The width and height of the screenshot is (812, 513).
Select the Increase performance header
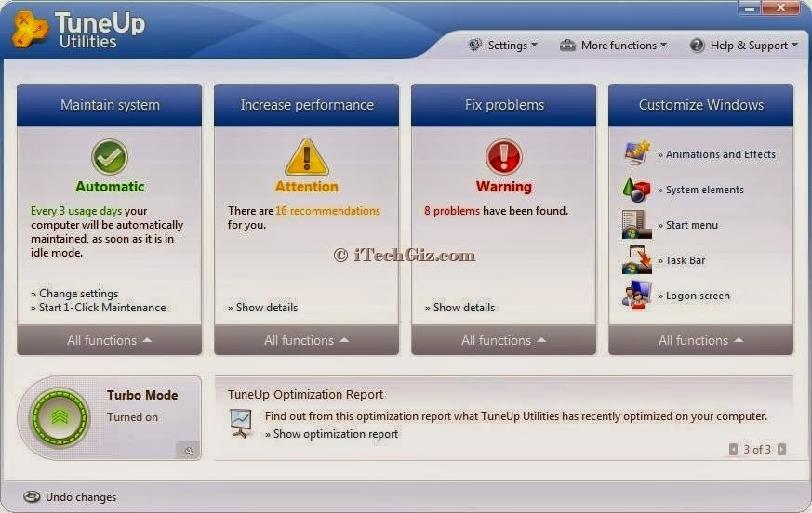click(x=307, y=105)
